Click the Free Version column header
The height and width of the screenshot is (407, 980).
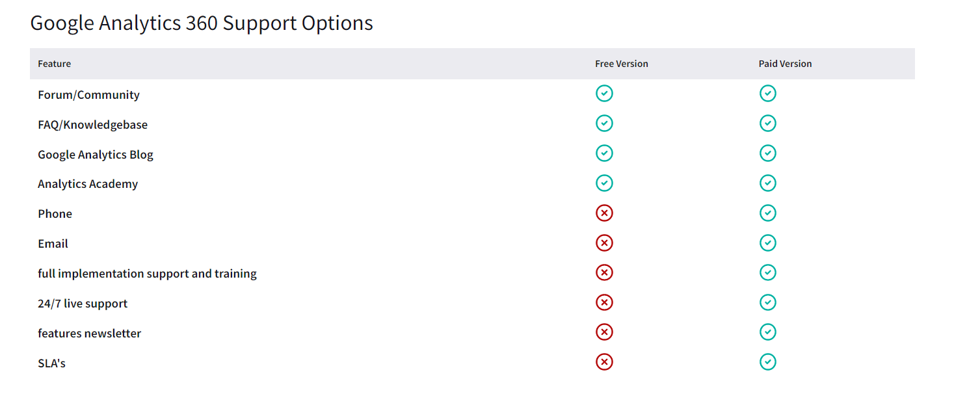[622, 64]
